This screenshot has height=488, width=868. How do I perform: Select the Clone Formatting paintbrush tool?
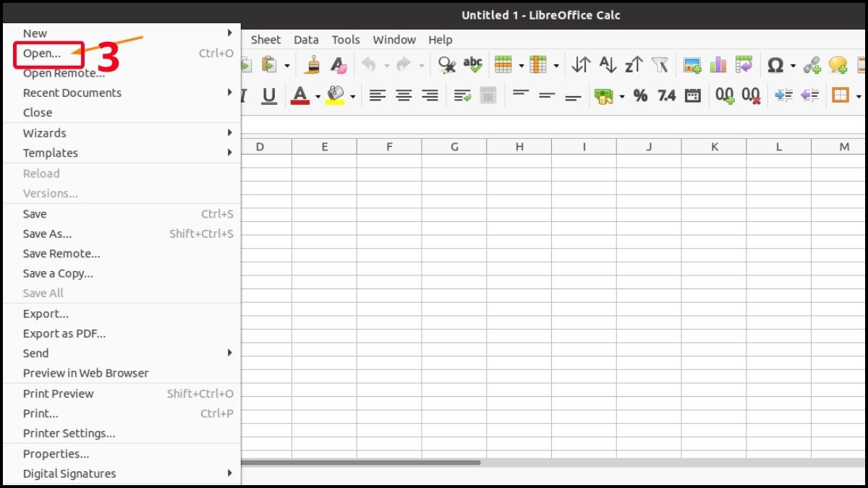point(312,65)
